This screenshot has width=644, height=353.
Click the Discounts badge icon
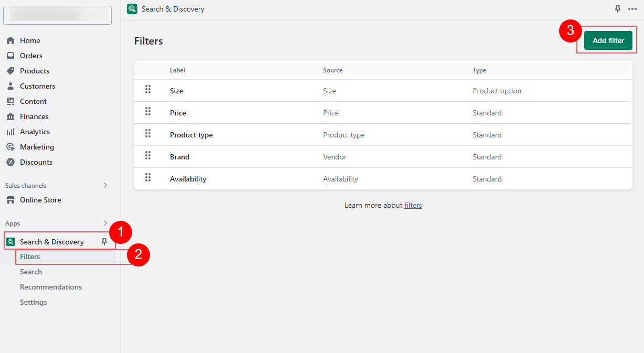pos(10,162)
